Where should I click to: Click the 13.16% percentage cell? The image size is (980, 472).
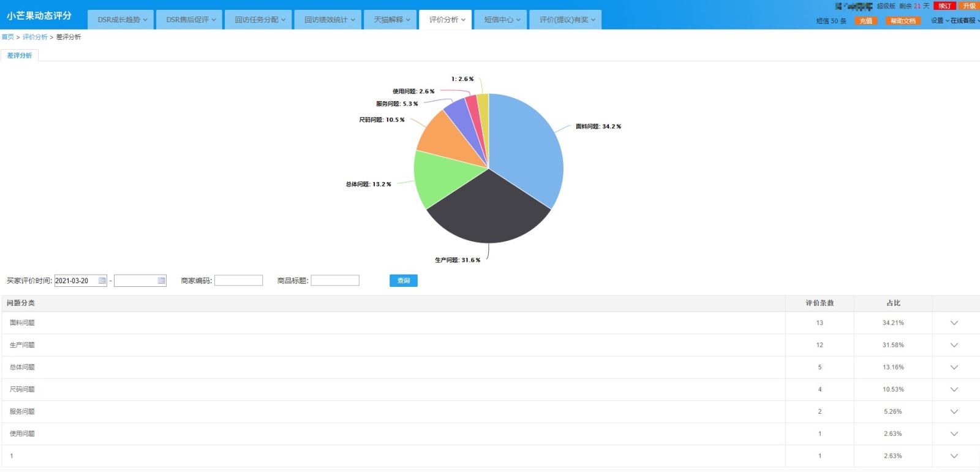[x=893, y=367]
